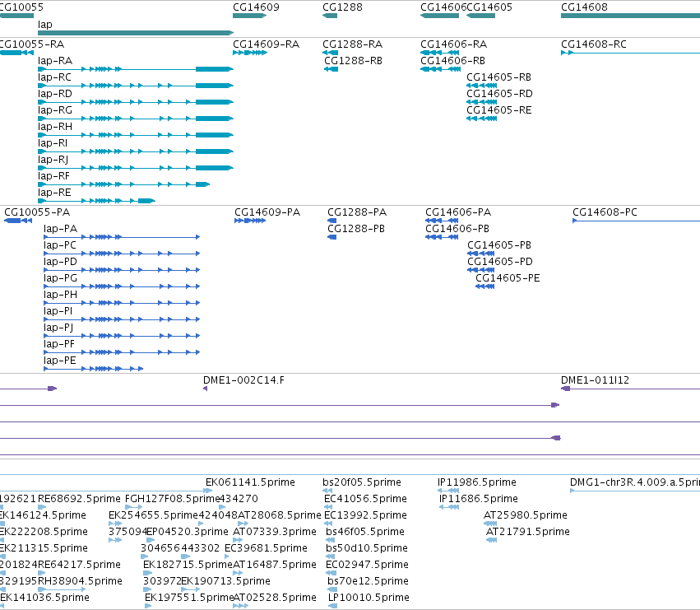This screenshot has height=610, width=700.
Task: Select the CG14609 gene bar
Action: point(249,16)
